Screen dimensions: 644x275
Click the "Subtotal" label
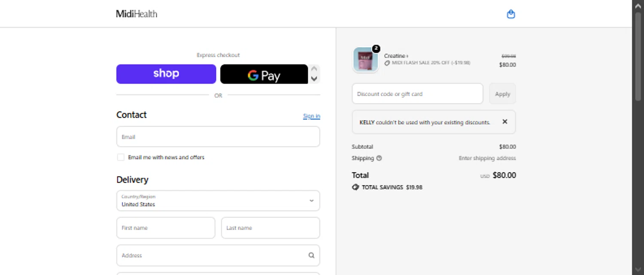tap(362, 147)
